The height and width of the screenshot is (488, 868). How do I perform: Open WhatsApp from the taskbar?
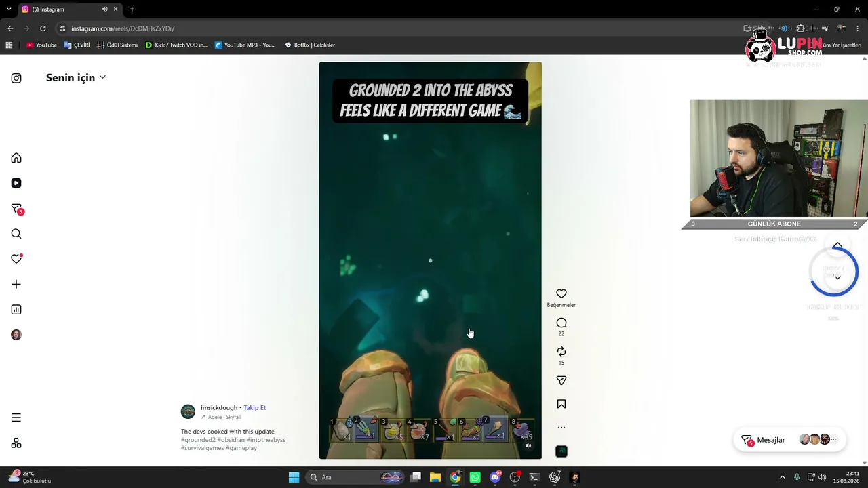pos(475,477)
